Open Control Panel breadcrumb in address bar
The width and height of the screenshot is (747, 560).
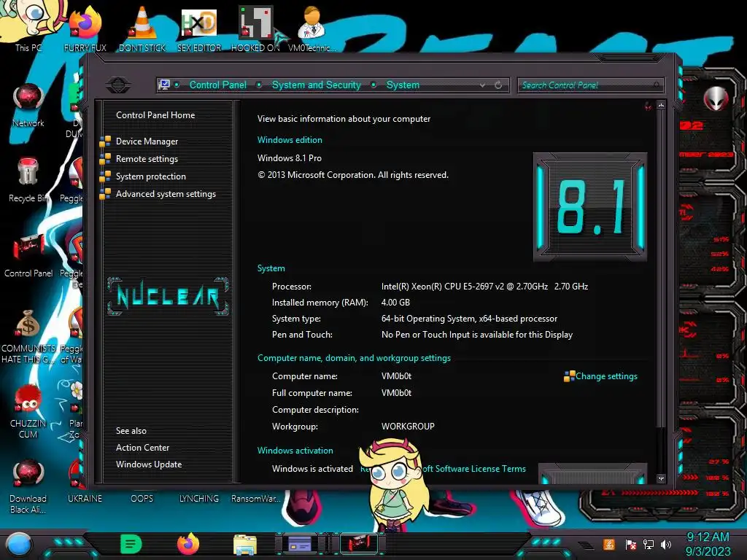coord(217,85)
